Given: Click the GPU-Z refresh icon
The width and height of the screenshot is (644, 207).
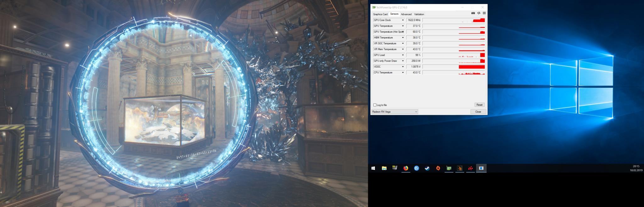Looking at the screenshot, I should tap(479, 13).
